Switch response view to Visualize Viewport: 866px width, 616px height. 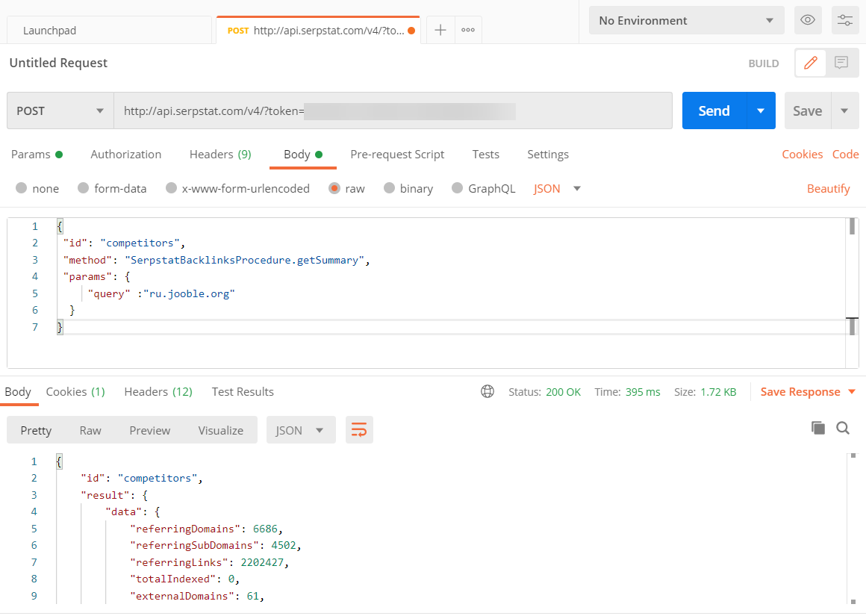tap(220, 430)
